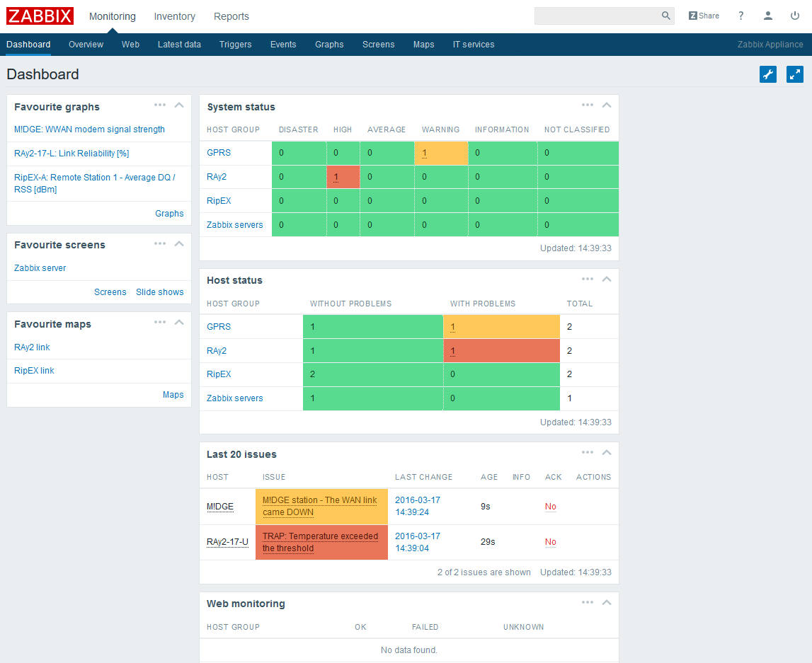
Task: Click the ZABBIX logo
Action: tap(40, 16)
